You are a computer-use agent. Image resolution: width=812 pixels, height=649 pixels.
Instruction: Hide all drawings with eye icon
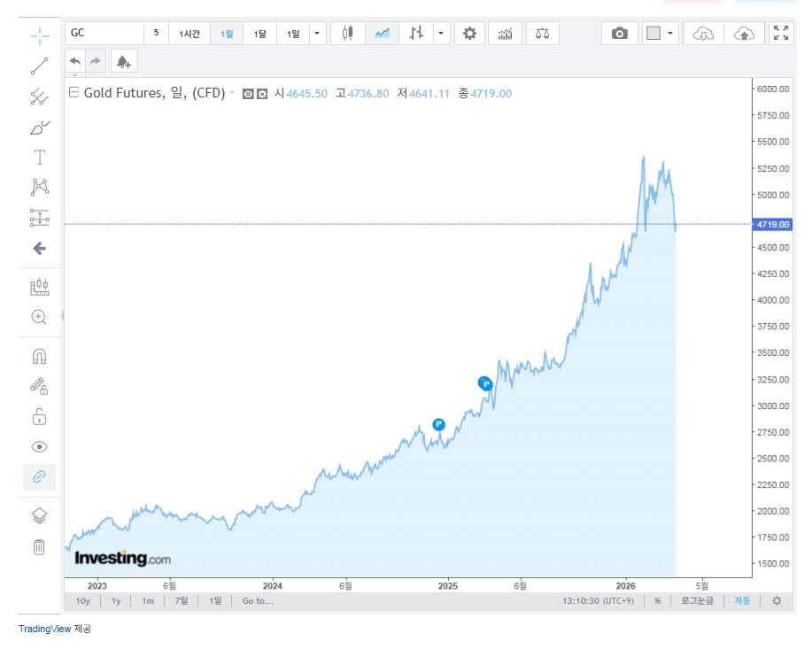pyautogui.click(x=39, y=446)
